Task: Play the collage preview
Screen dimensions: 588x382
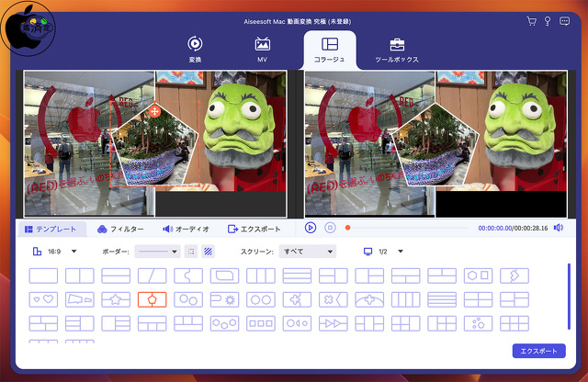Action: (311, 228)
